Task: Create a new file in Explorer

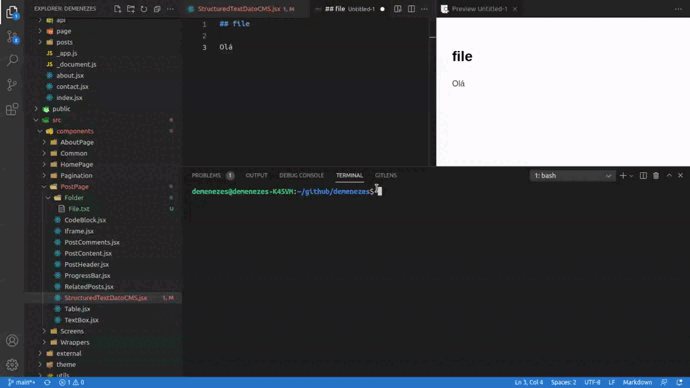Action: [117, 9]
